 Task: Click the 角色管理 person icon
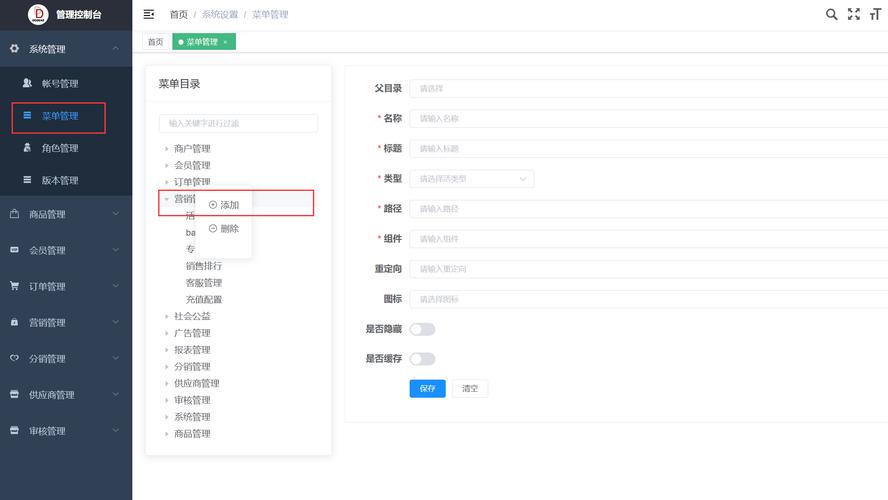coord(27,148)
